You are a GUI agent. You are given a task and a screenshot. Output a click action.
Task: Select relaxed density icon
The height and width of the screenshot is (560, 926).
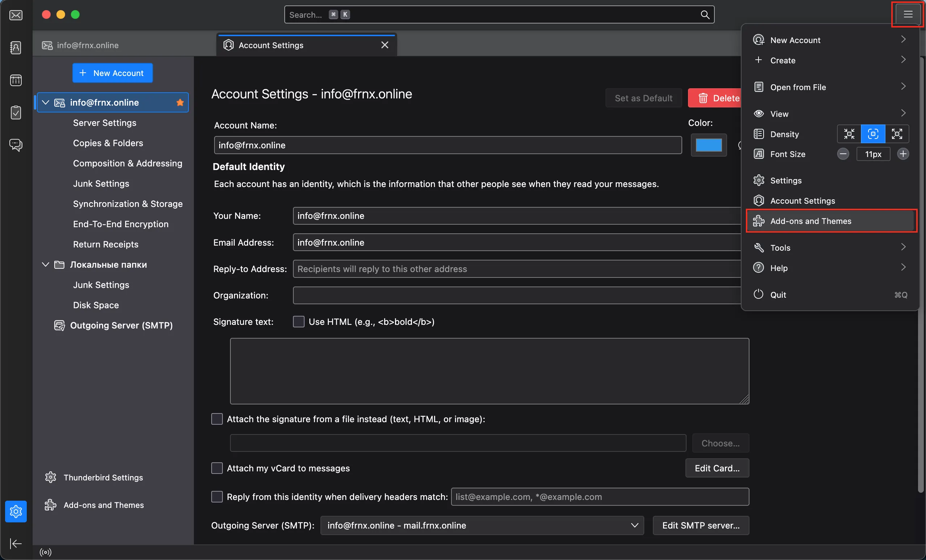click(x=897, y=134)
